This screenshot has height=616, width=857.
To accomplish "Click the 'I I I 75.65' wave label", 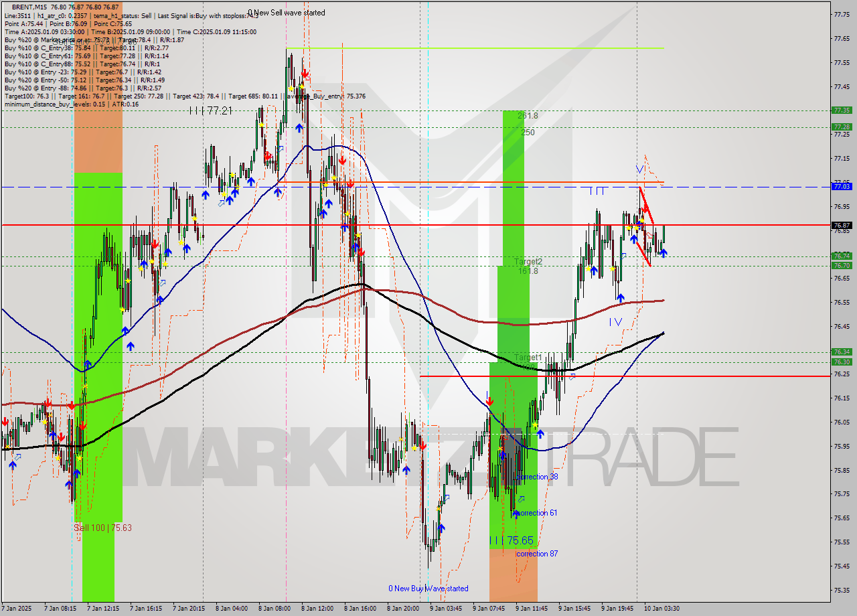I will pos(511,540).
